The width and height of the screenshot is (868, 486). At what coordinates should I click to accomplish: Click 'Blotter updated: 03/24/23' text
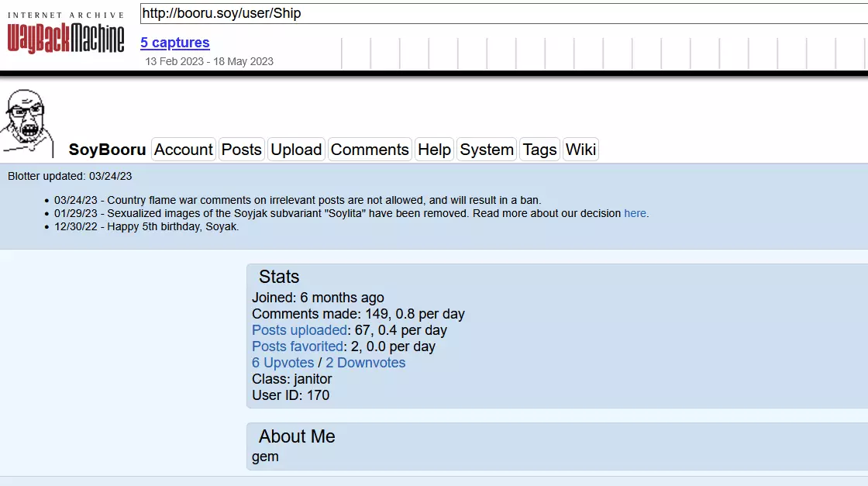(70, 177)
